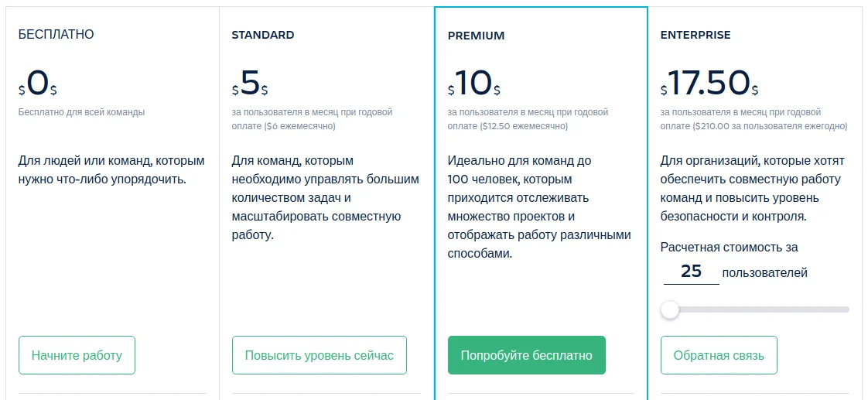The image size is (868, 400).
Task: Select the PREMIUM plan heading
Action: (x=476, y=36)
